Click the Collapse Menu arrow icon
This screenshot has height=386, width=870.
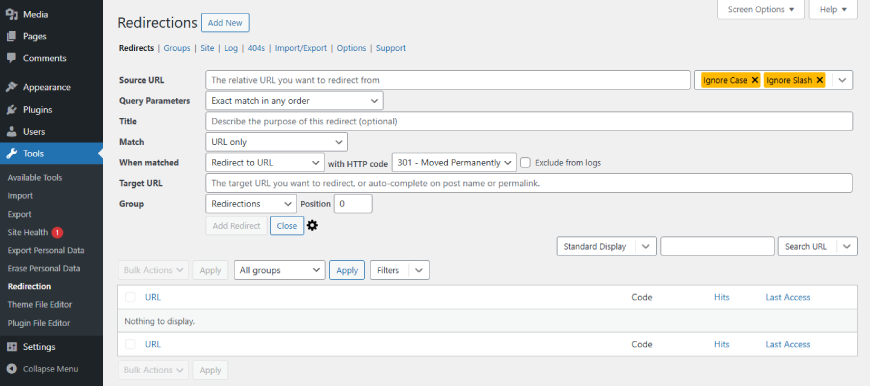11,369
